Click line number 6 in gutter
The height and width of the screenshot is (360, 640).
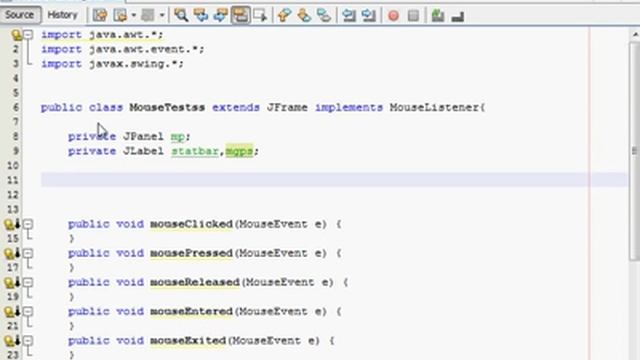[x=16, y=107]
